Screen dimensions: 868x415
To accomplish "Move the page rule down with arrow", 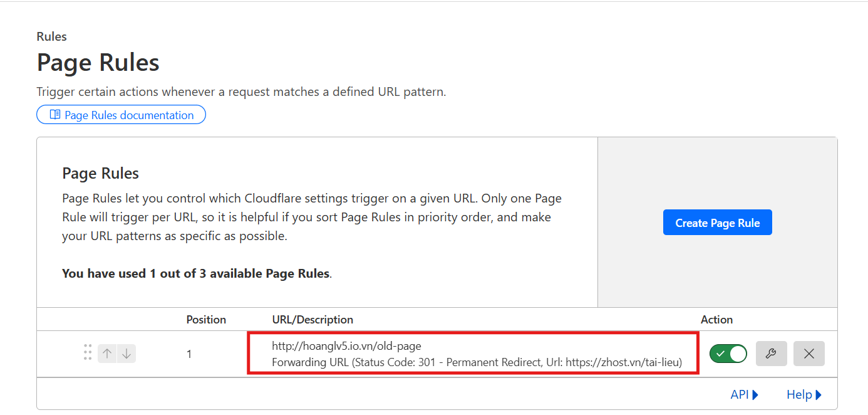I will pyautogui.click(x=127, y=354).
